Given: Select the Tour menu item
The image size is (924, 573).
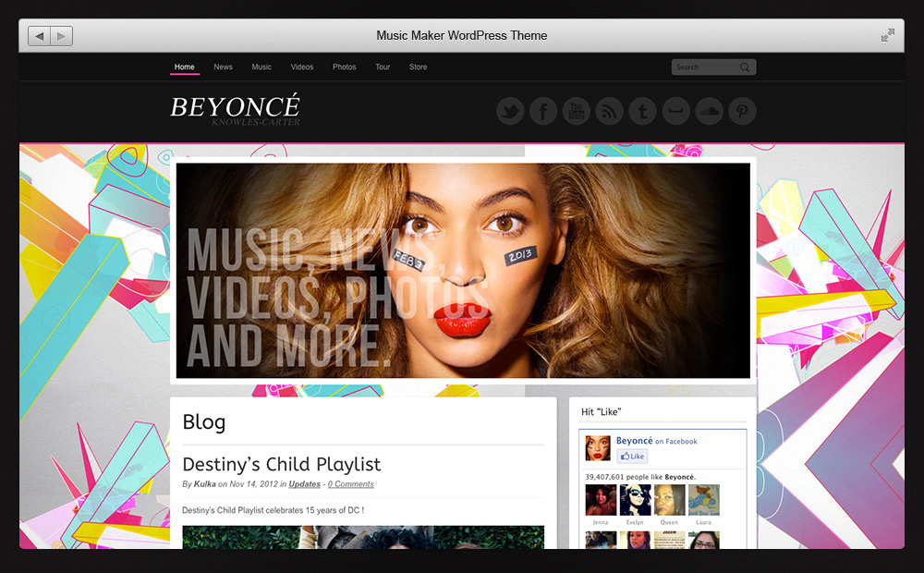Looking at the screenshot, I should [x=383, y=67].
